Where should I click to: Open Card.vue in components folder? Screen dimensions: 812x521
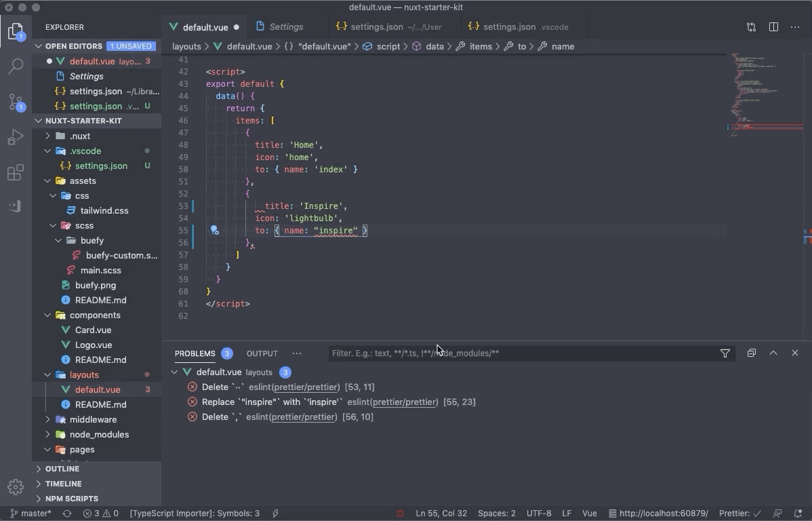93,330
